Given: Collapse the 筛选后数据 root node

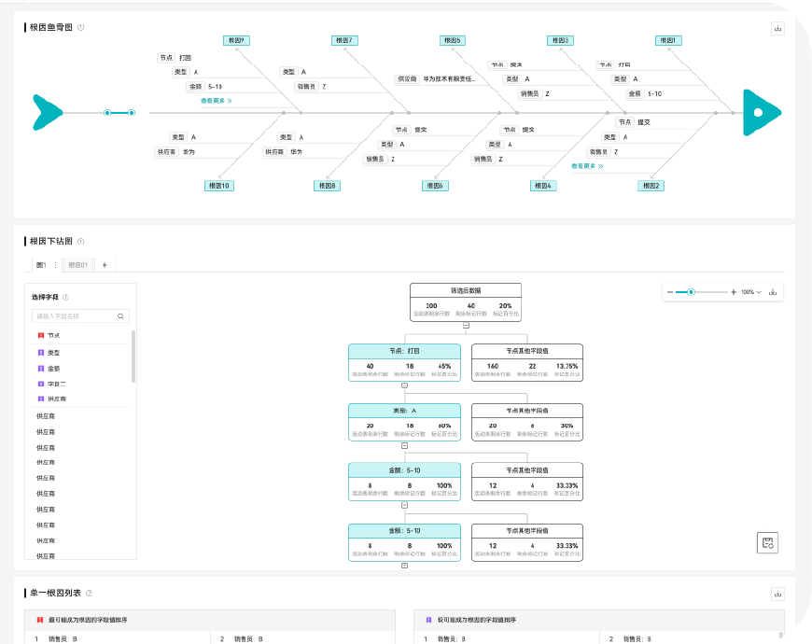Looking at the screenshot, I should coord(466,326).
